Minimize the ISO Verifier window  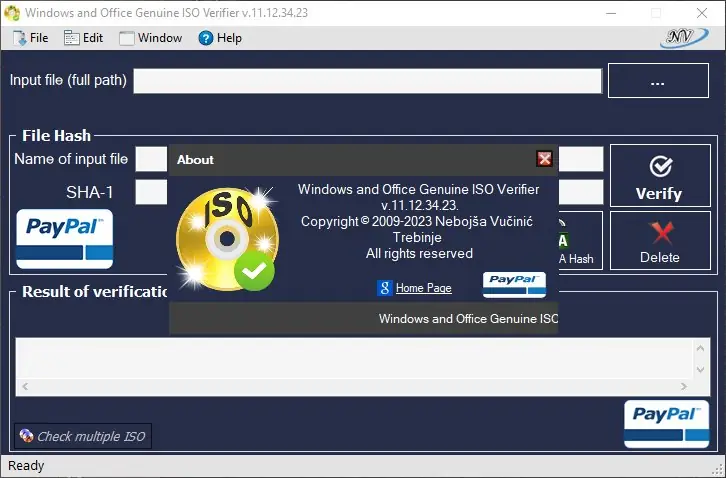[611, 13]
